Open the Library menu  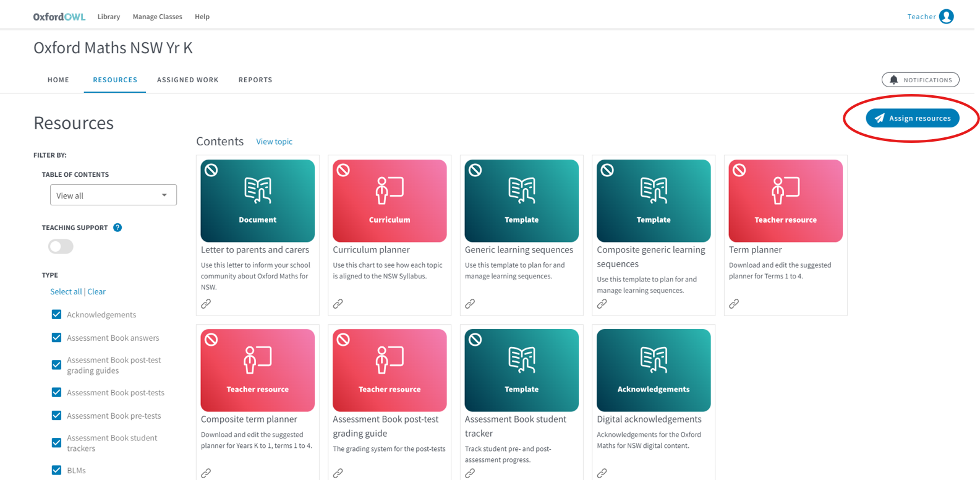[x=109, y=17]
